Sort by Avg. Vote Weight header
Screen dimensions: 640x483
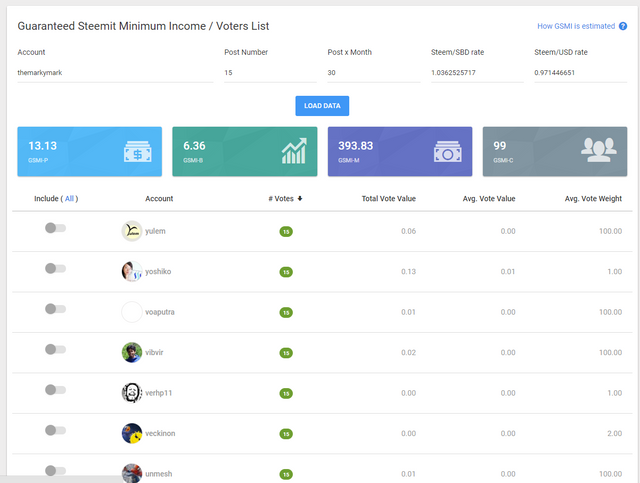[593, 199]
